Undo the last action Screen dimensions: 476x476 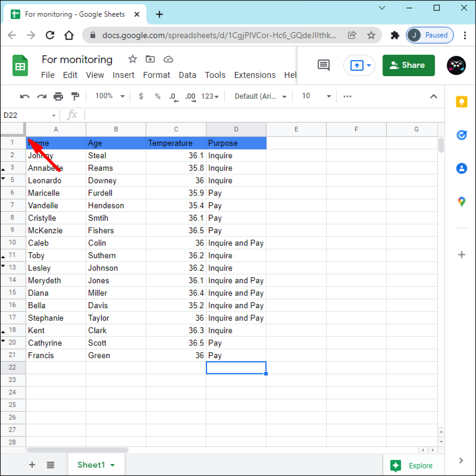tap(24, 96)
